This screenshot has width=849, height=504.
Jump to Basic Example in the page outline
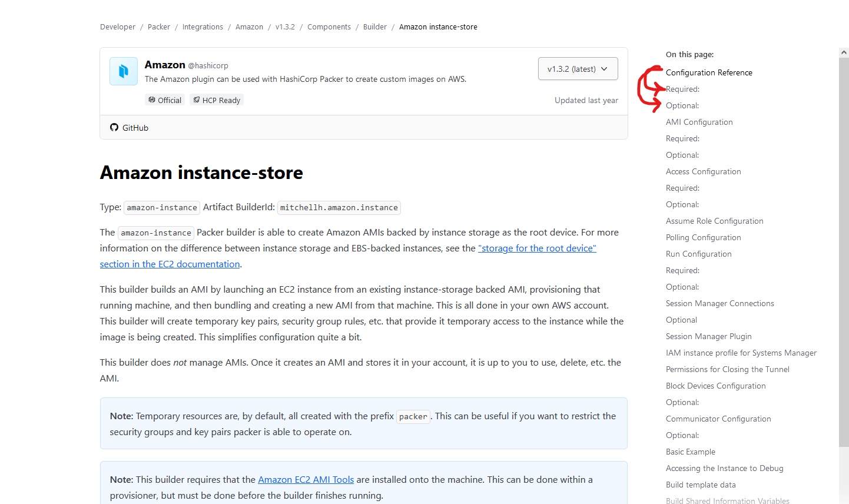pyautogui.click(x=690, y=452)
